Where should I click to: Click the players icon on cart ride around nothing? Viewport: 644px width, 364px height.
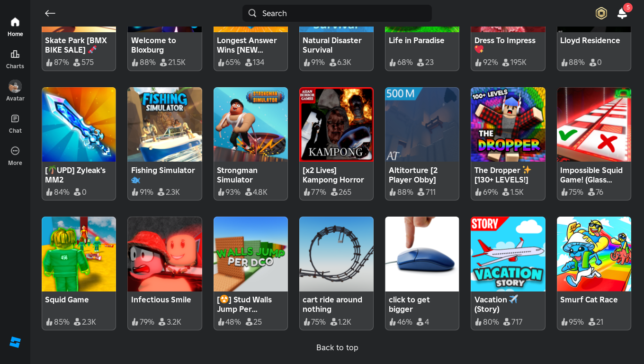pyautogui.click(x=333, y=322)
